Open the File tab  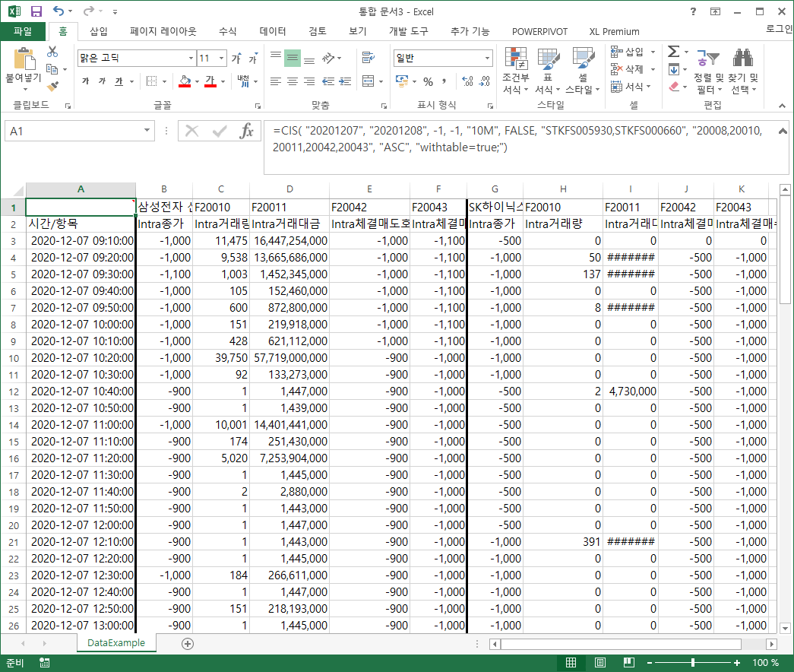23,31
